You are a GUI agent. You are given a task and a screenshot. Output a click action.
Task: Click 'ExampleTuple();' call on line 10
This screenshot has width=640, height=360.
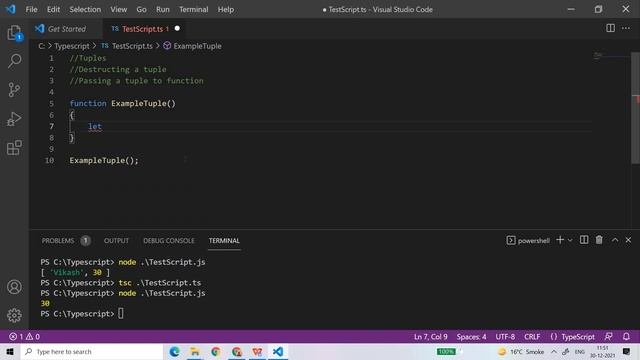104,160
